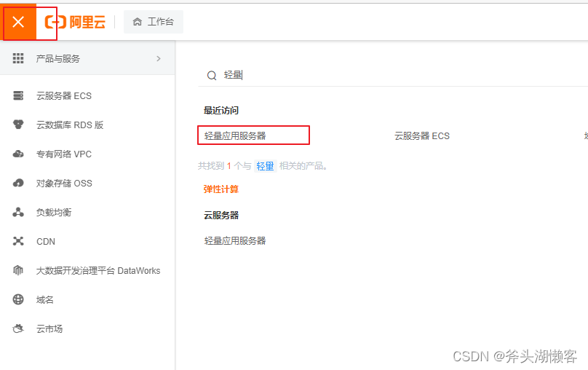Click the 最近访问 section heading

coord(221,110)
